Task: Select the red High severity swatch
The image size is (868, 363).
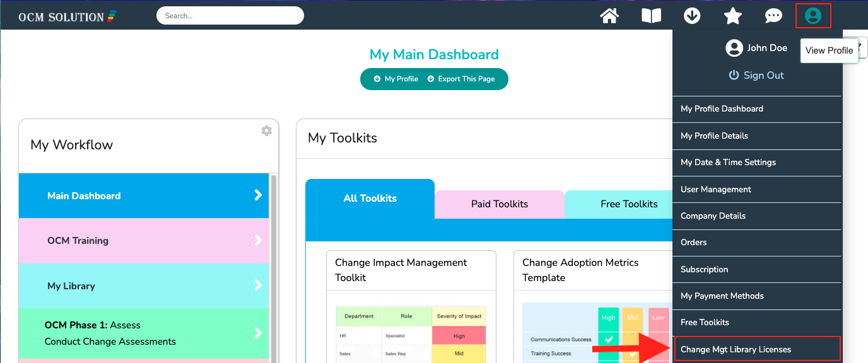Action: click(x=459, y=337)
